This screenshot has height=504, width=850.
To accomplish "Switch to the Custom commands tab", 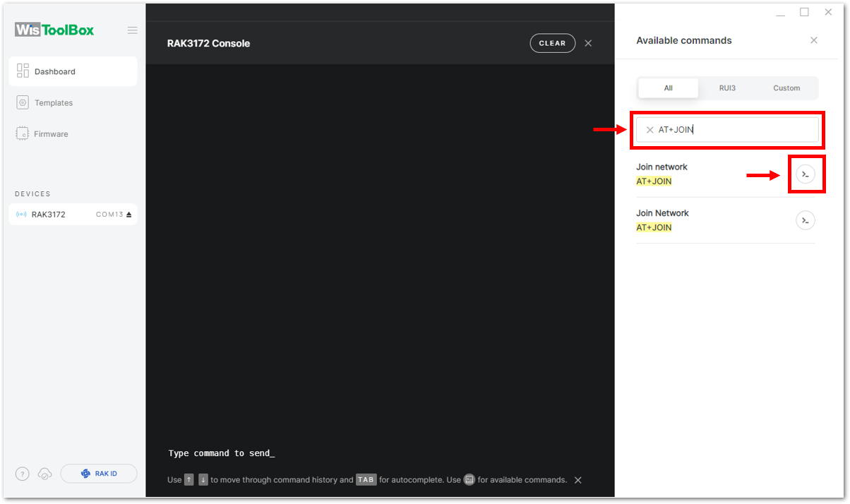I will (786, 88).
